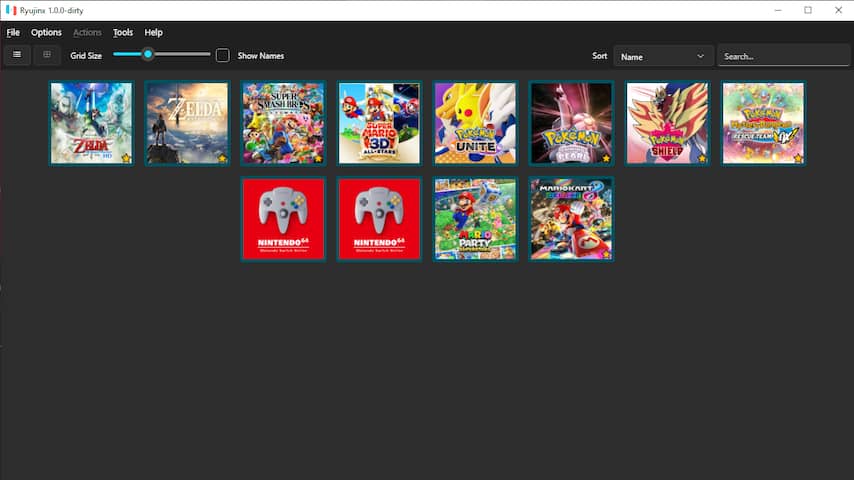Click favorite star on Breath of the Wild
The image size is (854, 480).
[222, 159]
